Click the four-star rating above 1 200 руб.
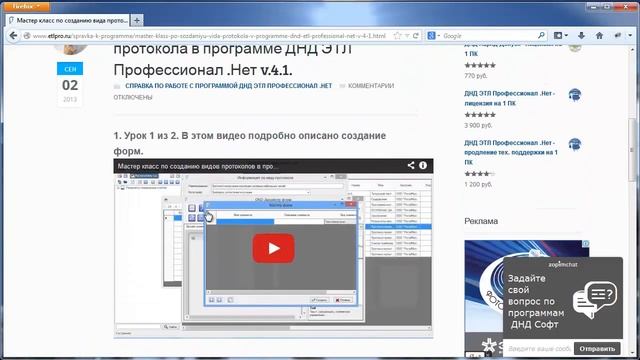 tap(479, 174)
